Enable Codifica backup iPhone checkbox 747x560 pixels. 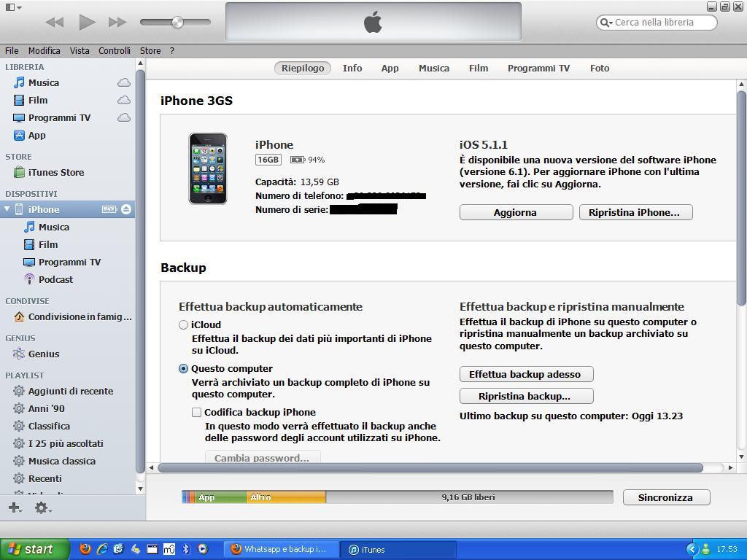tap(197, 412)
